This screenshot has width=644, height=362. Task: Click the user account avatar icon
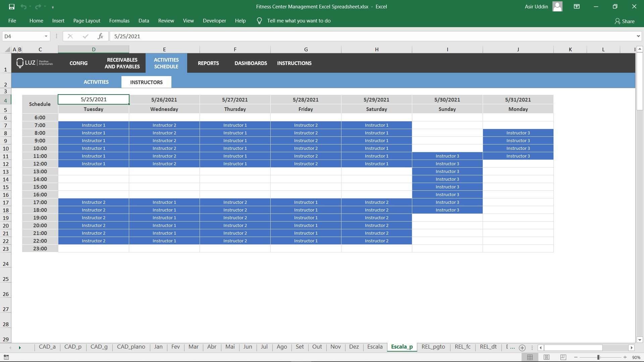pos(557,7)
